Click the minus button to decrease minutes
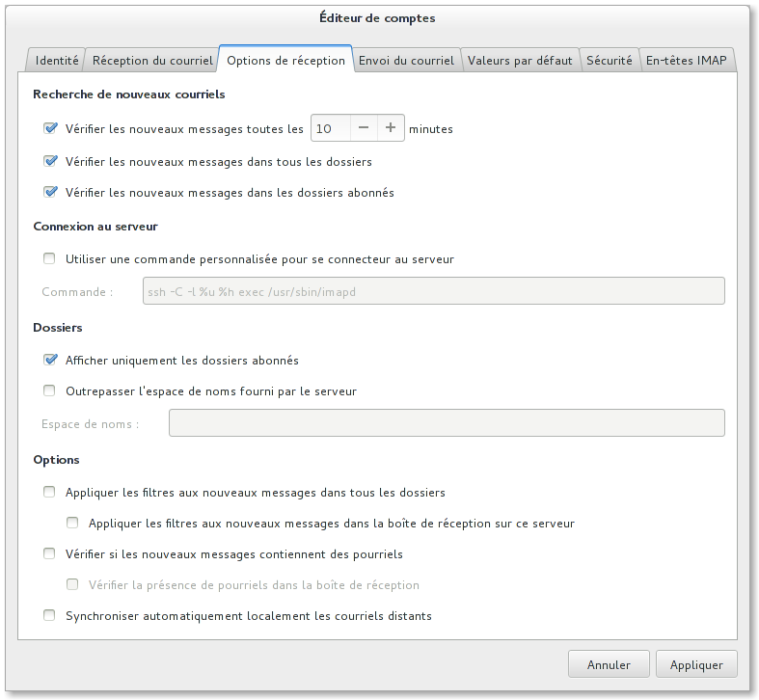 point(363,128)
